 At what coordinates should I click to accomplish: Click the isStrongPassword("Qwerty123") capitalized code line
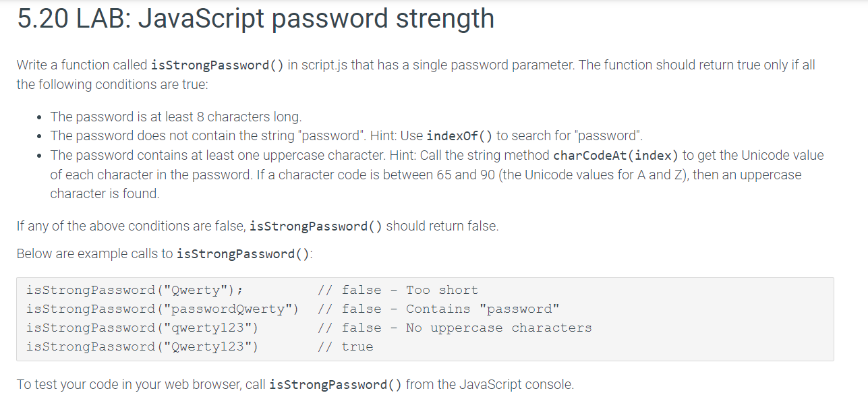(142, 346)
